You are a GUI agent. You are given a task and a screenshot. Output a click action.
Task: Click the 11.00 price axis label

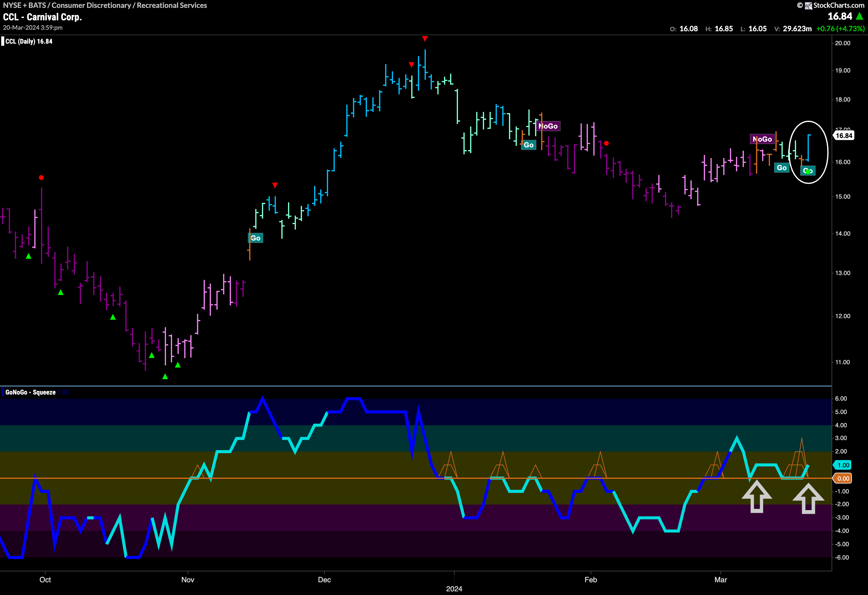pyautogui.click(x=843, y=362)
